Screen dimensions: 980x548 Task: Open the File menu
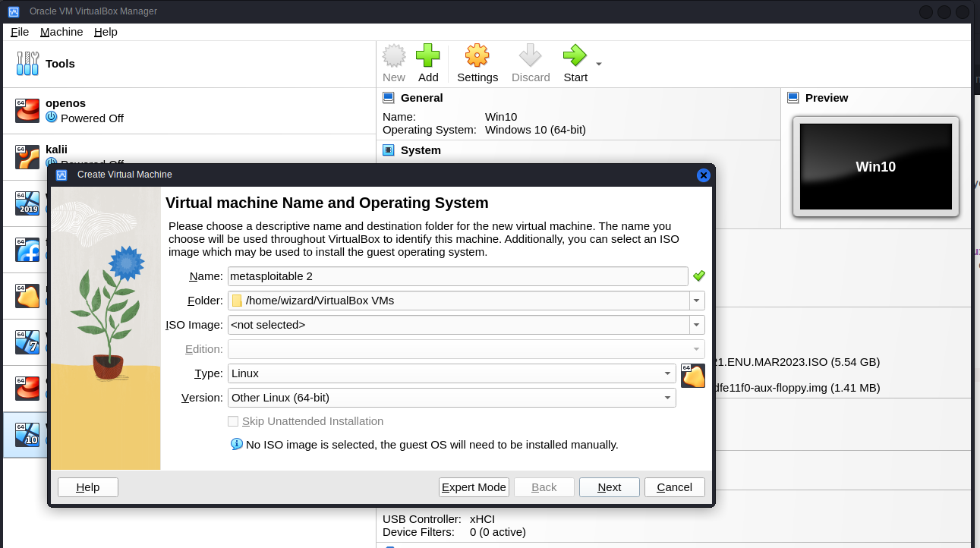point(20,32)
